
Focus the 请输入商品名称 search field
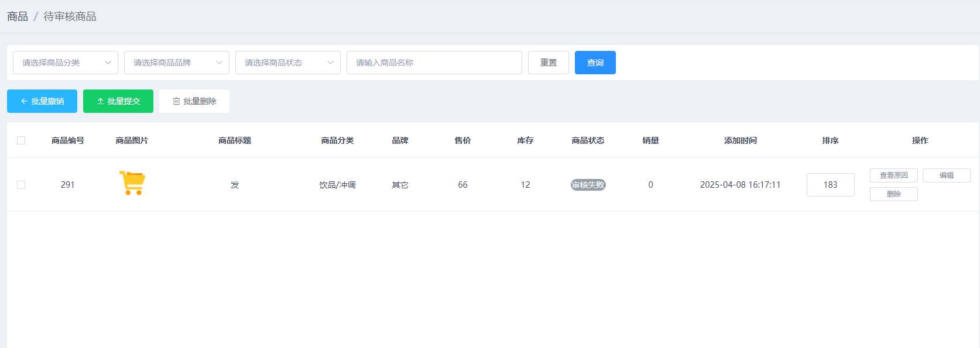pos(434,63)
